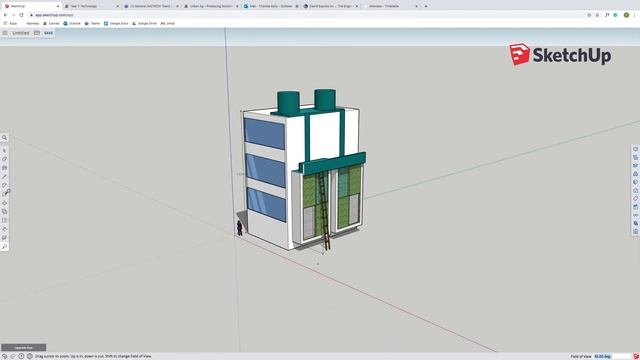Open a new browser tab
The width and height of the screenshot is (640, 360).
426,6
